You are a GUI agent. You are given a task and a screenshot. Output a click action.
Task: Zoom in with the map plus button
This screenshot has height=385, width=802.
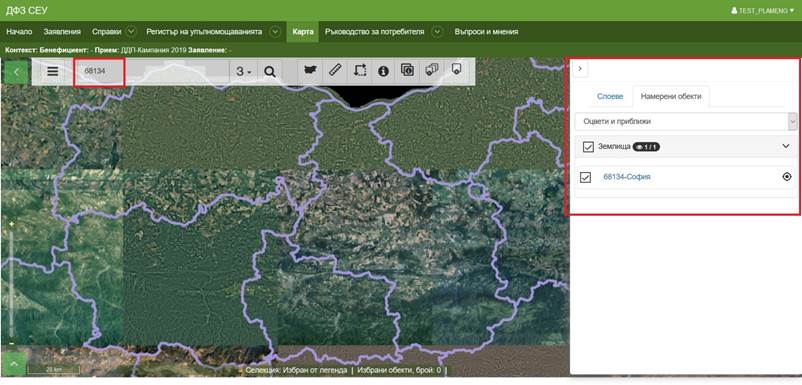(x=11, y=224)
